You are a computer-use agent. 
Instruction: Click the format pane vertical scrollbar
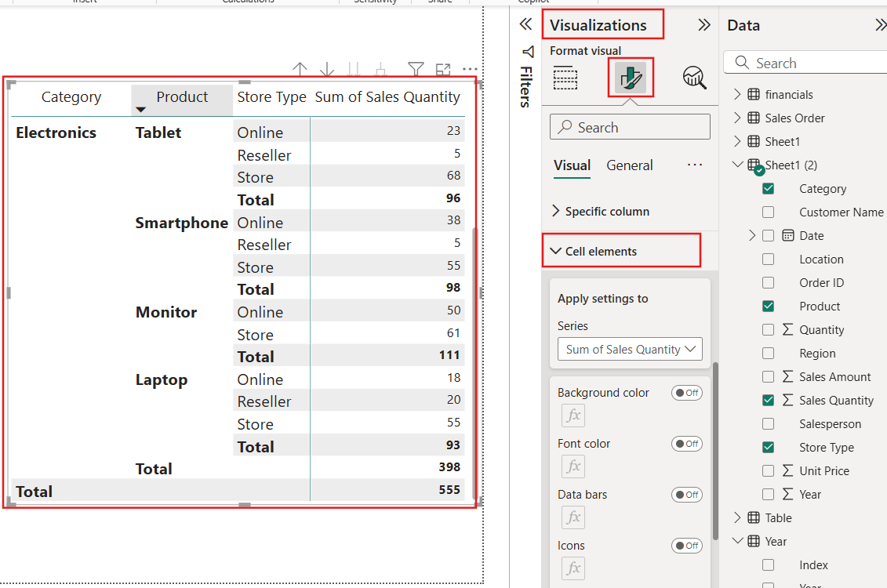pyautogui.click(x=715, y=451)
